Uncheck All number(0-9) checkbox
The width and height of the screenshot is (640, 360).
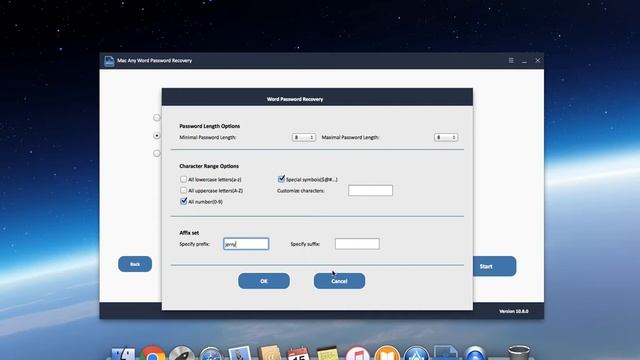pyautogui.click(x=183, y=201)
